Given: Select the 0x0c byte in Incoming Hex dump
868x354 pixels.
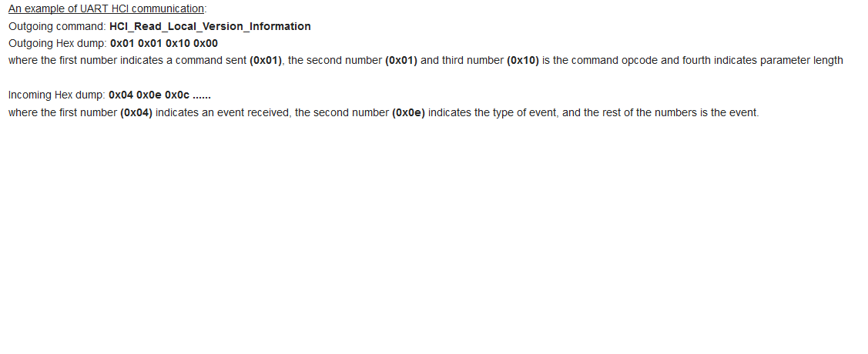Looking at the screenshot, I should pyautogui.click(x=176, y=95).
